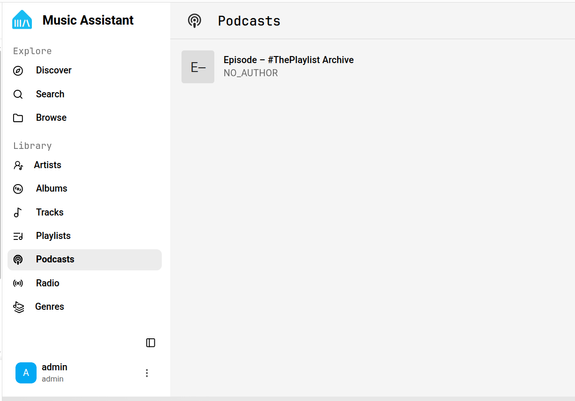The height and width of the screenshot is (401, 575).
Task: Click the Discover compass icon
Action: [18, 70]
